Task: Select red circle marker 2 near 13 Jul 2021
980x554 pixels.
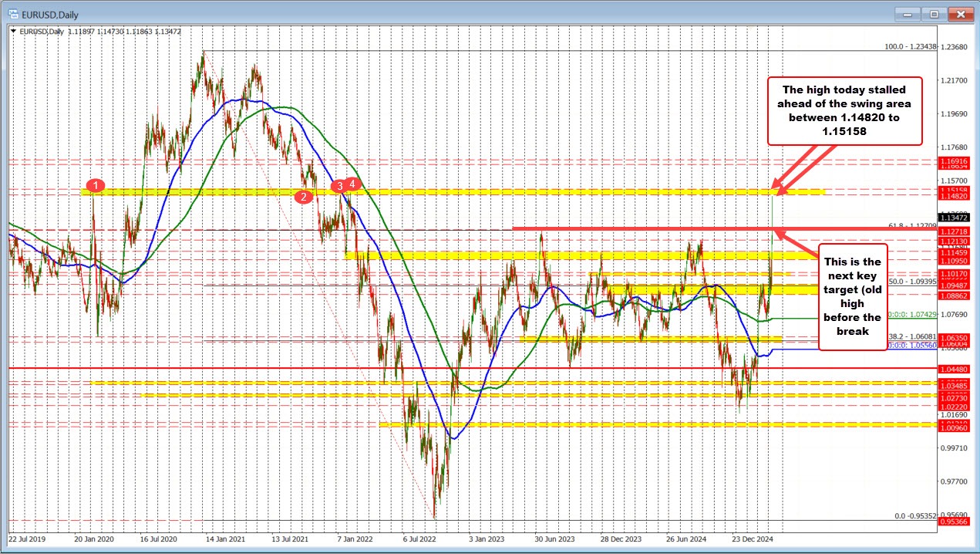Action: tap(303, 196)
